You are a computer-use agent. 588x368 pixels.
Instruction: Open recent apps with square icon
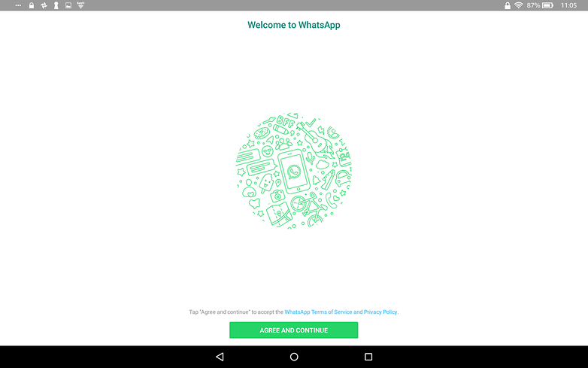click(368, 357)
